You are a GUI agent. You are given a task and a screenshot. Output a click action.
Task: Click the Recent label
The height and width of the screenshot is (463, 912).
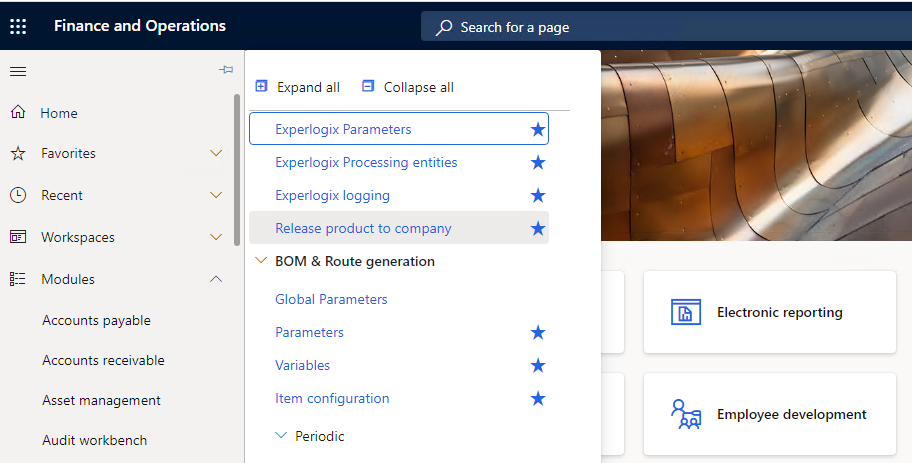point(62,195)
